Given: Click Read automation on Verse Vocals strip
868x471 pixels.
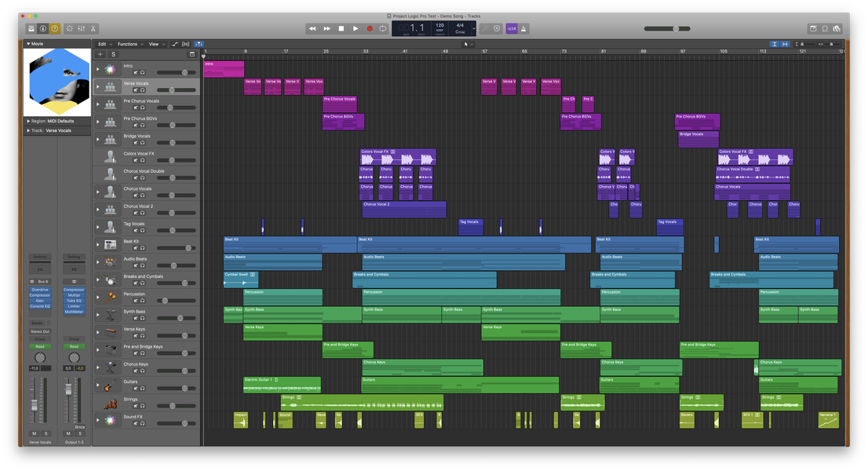Looking at the screenshot, I should (x=40, y=346).
